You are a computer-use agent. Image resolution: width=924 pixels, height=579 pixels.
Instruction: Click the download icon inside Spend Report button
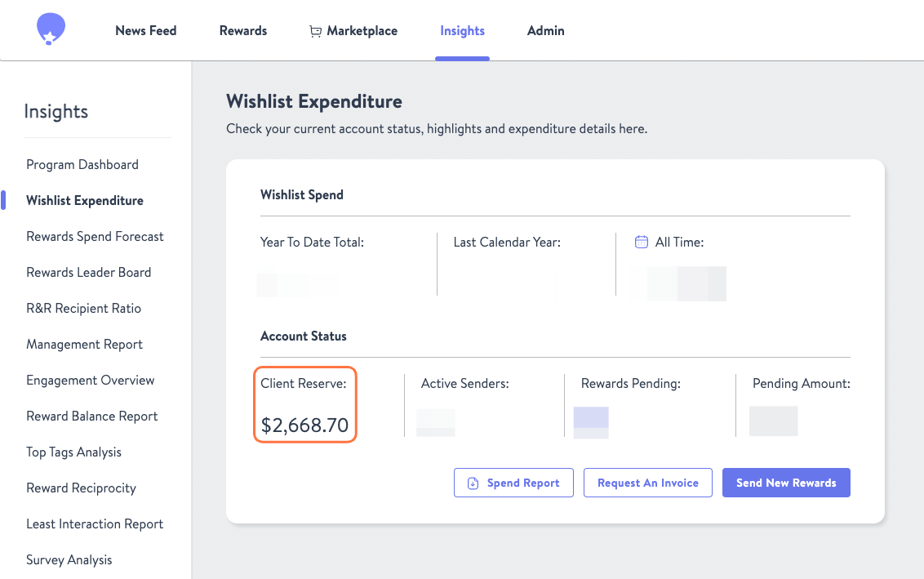tap(473, 483)
